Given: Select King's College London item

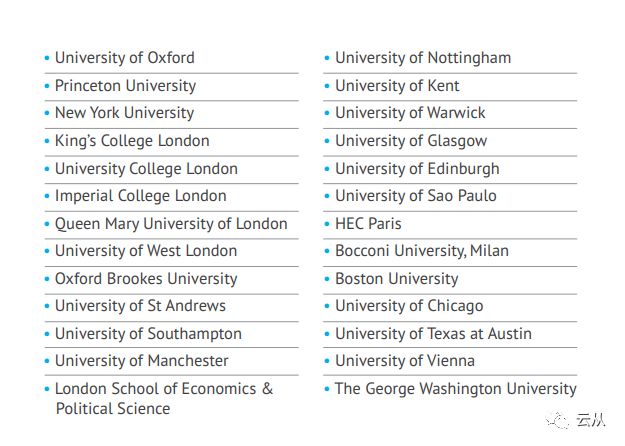Looking at the screenshot, I should coord(132,141).
